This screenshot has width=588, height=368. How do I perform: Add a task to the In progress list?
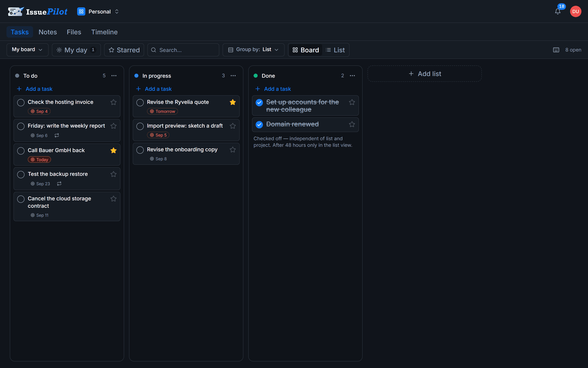click(x=154, y=89)
